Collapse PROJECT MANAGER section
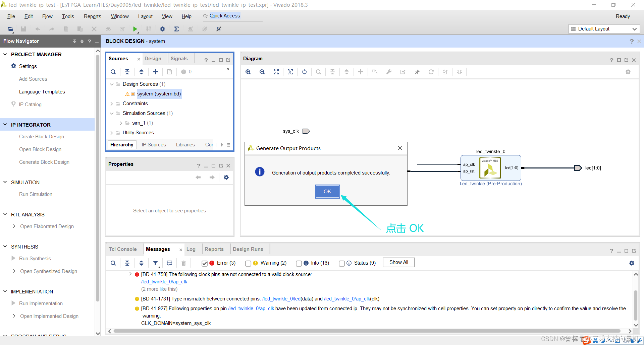The image size is (644, 345). coord(5,54)
